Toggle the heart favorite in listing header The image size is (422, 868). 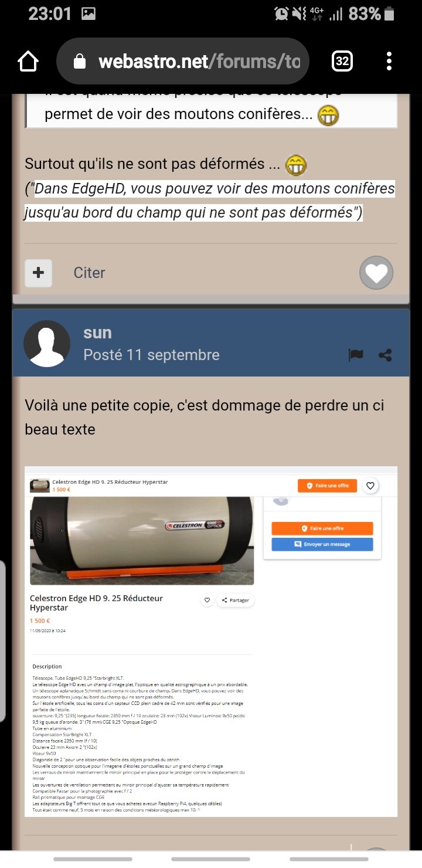[x=370, y=486]
